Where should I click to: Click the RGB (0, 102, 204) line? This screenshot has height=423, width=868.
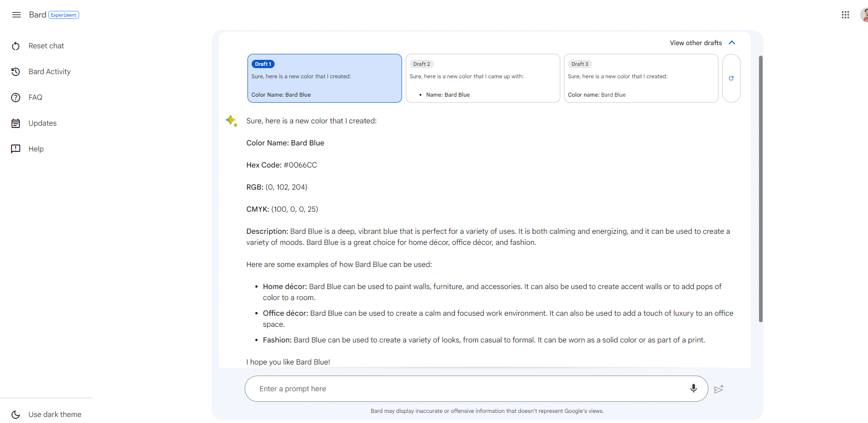(x=277, y=187)
